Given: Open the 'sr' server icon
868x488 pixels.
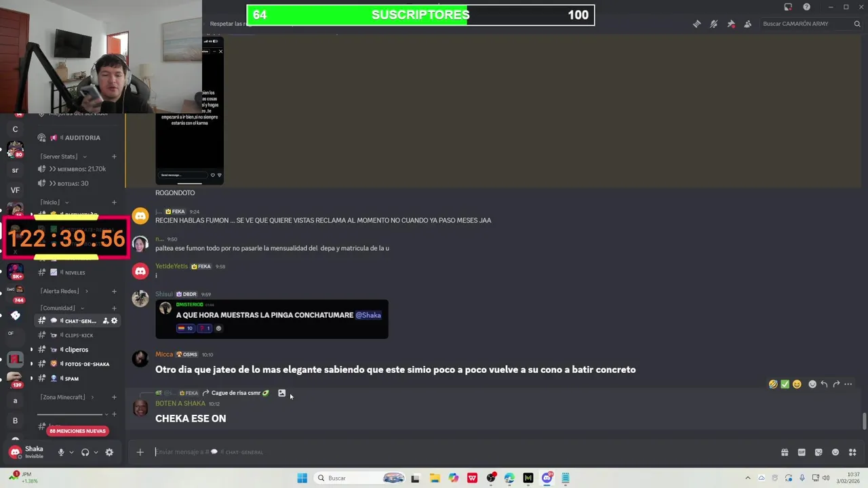Looking at the screenshot, I should coord(15,170).
